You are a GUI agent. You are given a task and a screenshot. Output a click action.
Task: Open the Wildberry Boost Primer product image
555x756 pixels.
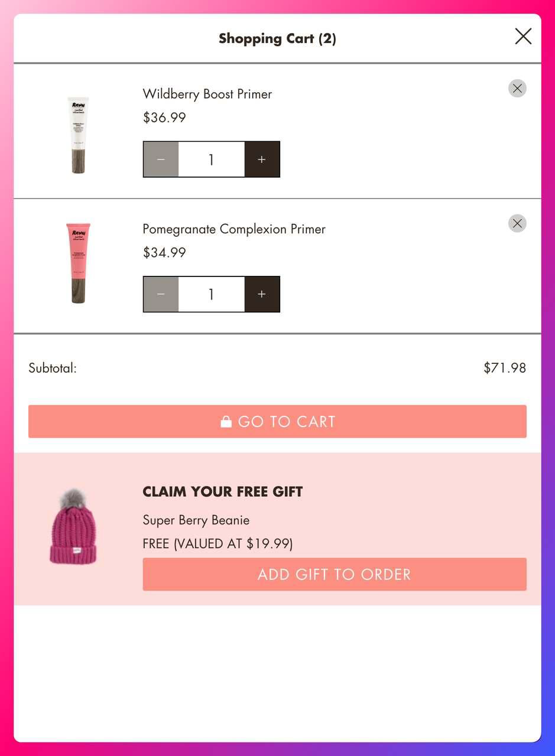click(78, 135)
